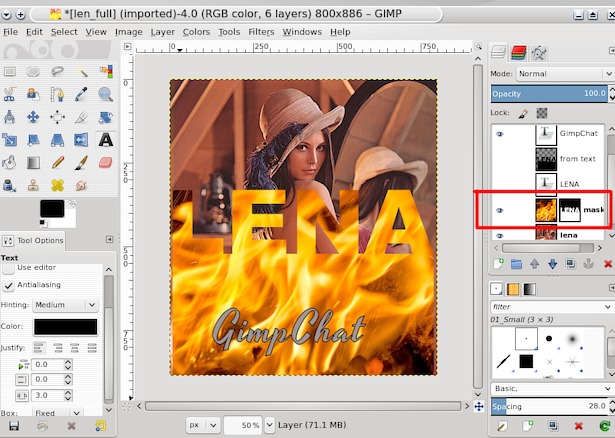The image size is (615, 438).
Task: Switch to the Channels tab
Action: tap(519, 53)
